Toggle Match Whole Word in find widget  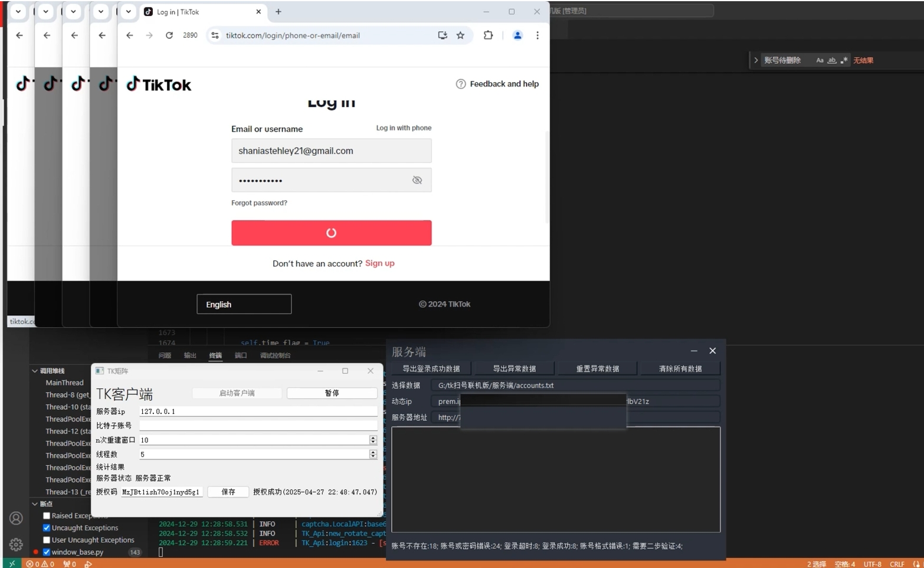(832, 60)
